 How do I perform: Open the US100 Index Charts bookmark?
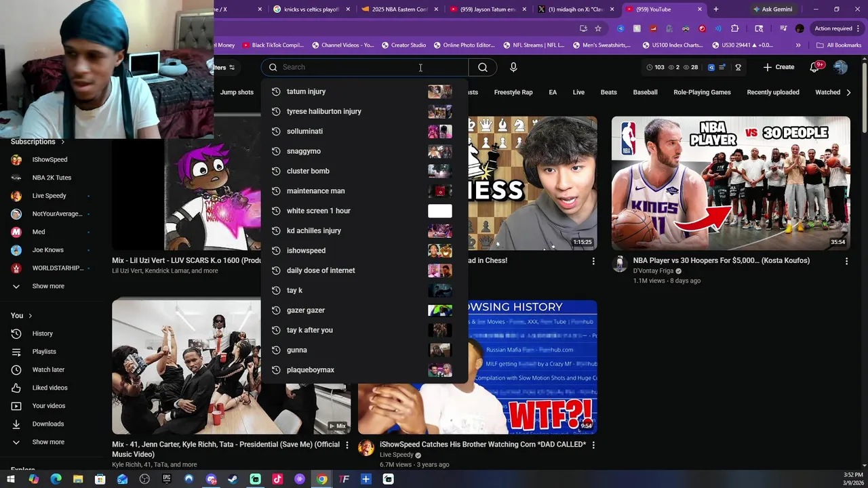click(671, 45)
